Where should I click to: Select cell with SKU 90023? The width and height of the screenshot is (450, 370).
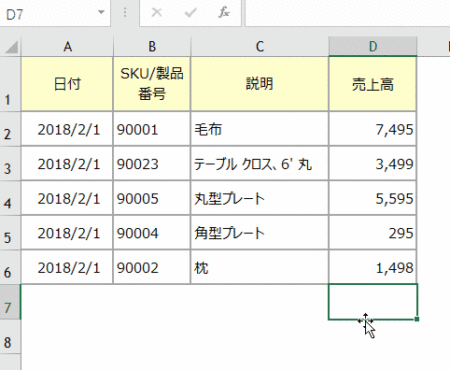[x=152, y=163]
